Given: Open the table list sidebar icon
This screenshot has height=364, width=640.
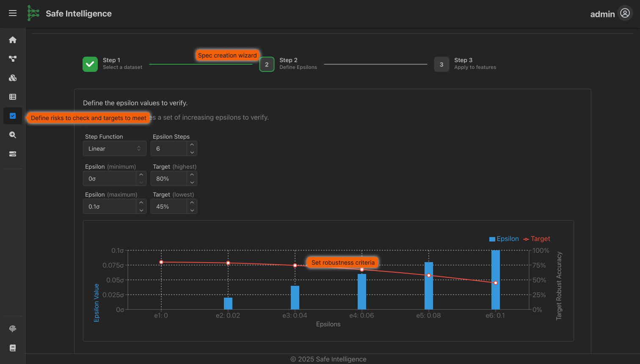Looking at the screenshot, I should point(13,97).
